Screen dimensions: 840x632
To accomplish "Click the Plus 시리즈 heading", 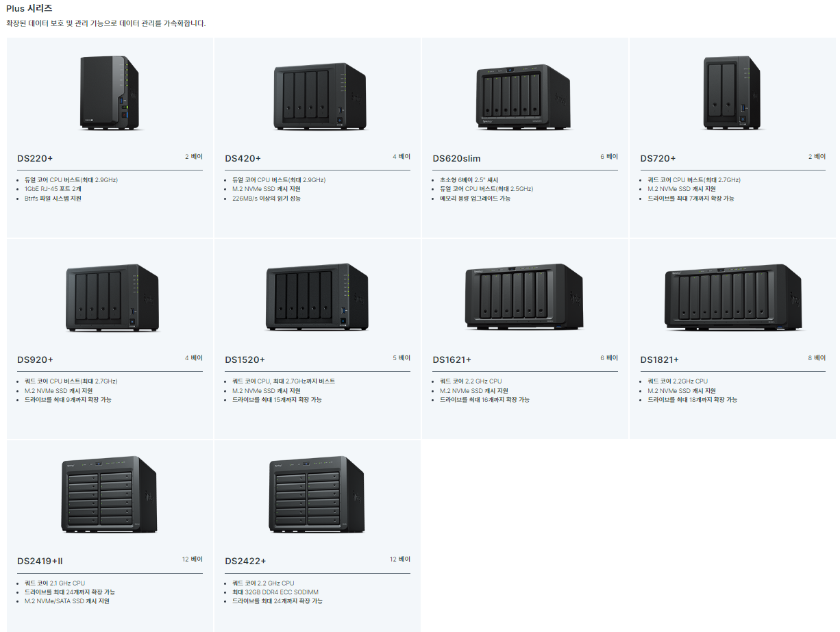I will pos(29,8).
